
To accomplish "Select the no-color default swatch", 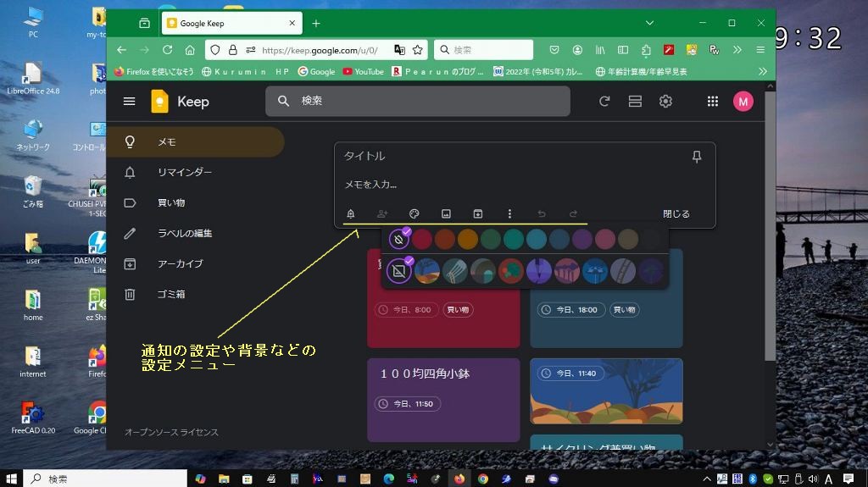I will pos(398,240).
